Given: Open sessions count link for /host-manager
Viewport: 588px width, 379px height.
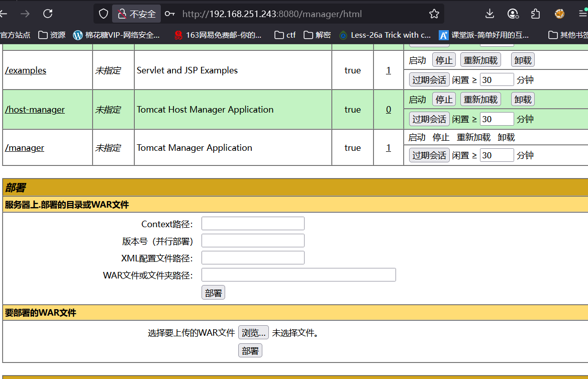Looking at the screenshot, I should click(x=388, y=110).
